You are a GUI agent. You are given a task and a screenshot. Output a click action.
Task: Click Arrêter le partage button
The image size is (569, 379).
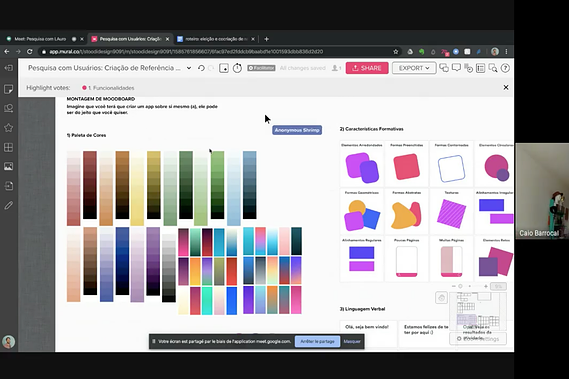click(318, 341)
